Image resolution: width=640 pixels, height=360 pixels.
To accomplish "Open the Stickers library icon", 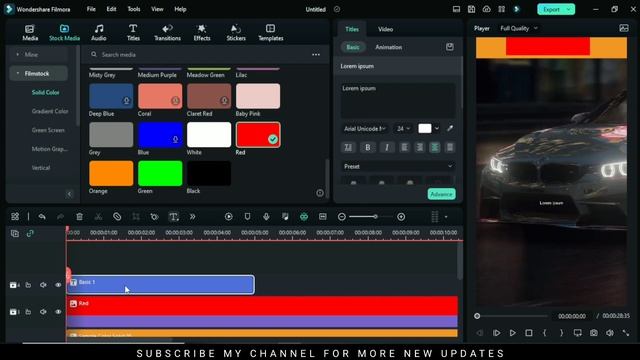I will [236, 32].
